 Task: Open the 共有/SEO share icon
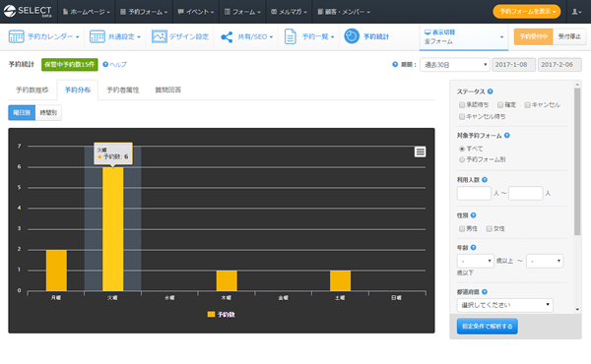227,36
